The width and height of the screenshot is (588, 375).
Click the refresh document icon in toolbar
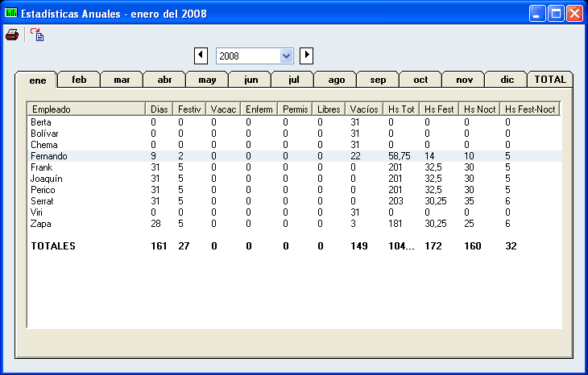[x=37, y=35]
